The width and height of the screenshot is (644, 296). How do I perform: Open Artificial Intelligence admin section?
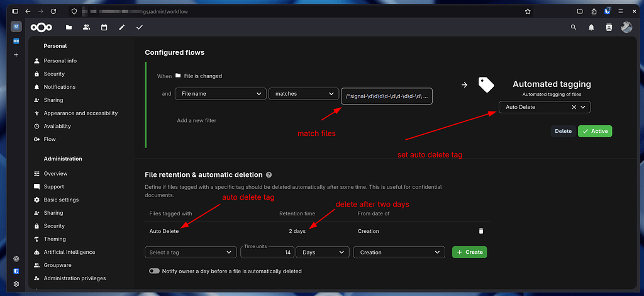click(x=69, y=252)
